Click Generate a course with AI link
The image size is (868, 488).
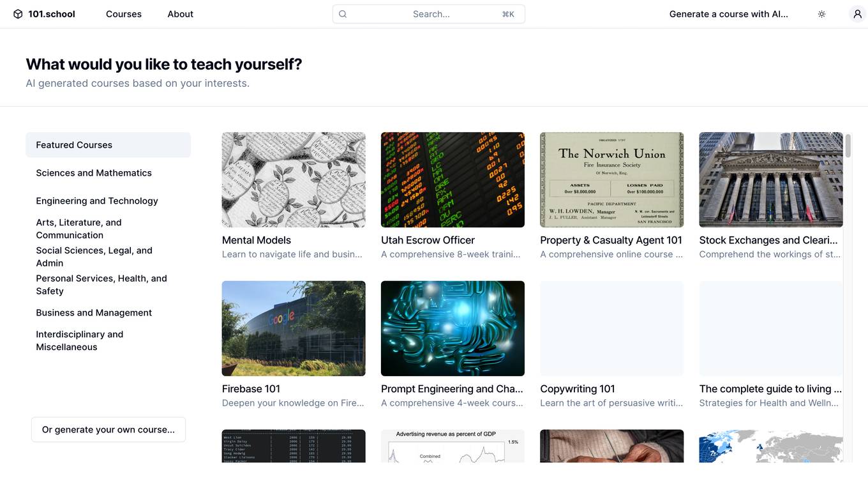tap(729, 14)
